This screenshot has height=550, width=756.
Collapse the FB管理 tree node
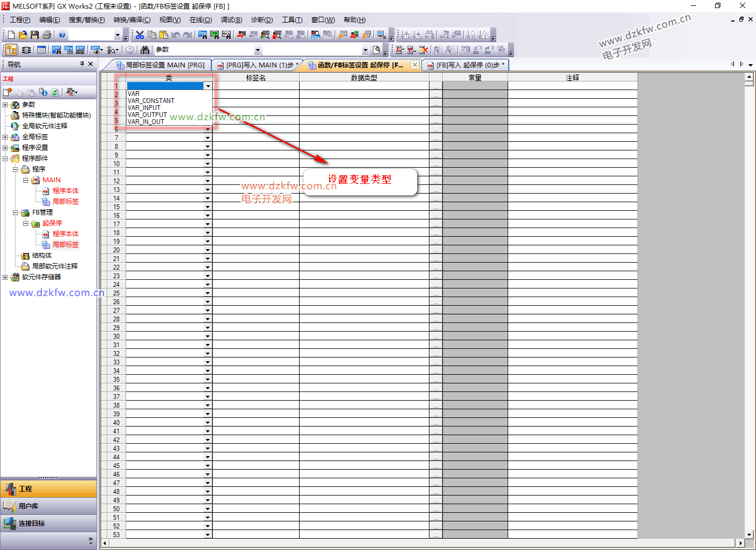tap(16, 212)
